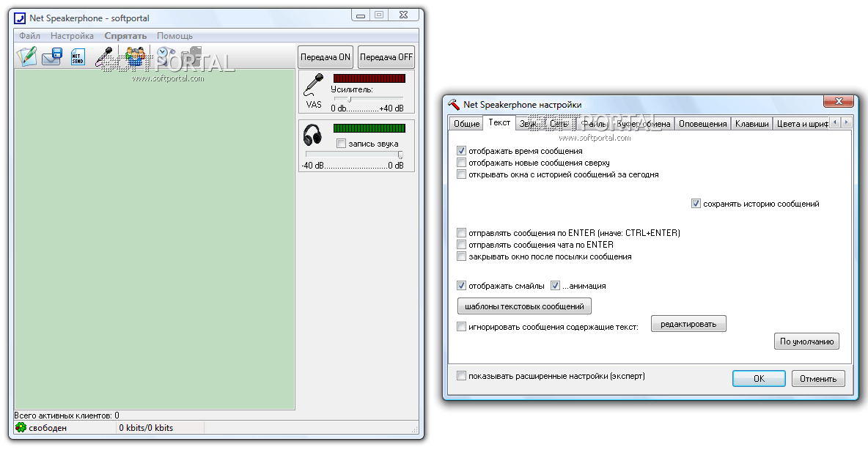Click the свободен status text
The width and height of the screenshot is (868, 458).
pyautogui.click(x=48, y=427)
